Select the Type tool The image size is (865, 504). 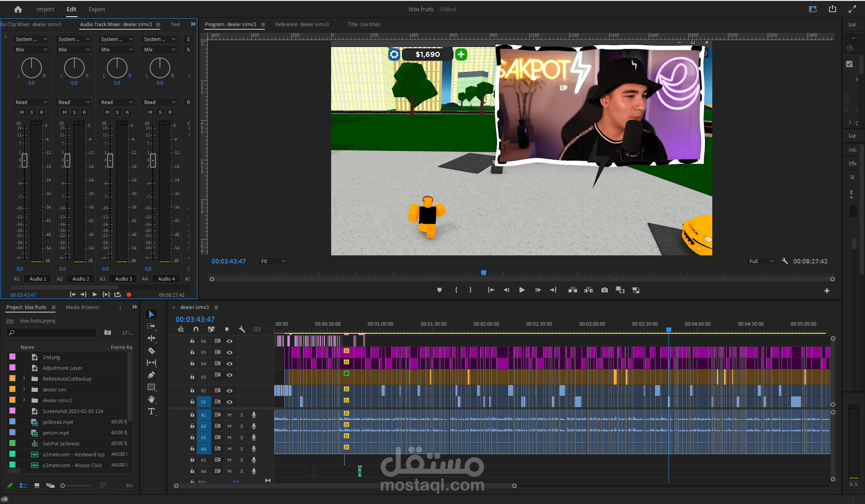[x=151, y=411]
